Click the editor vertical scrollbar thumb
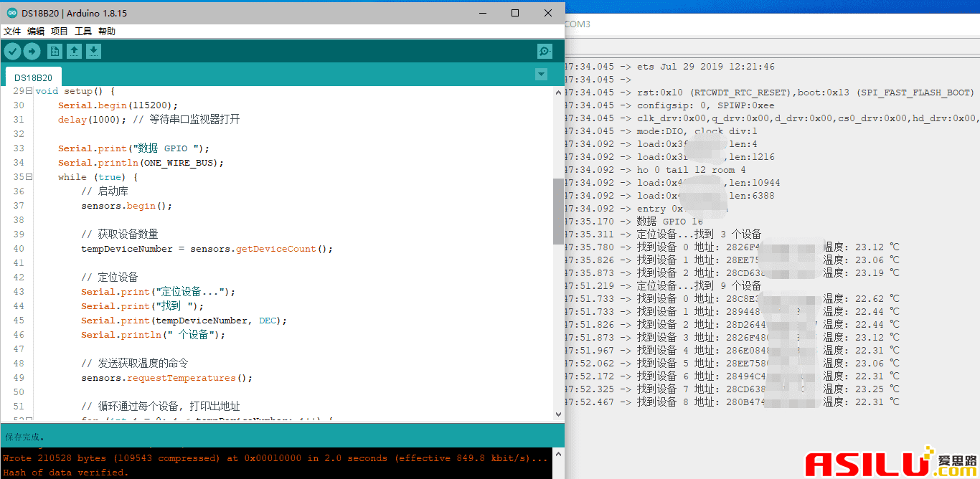The height and width of the screenshot is (479, 980). click(558, 211)
